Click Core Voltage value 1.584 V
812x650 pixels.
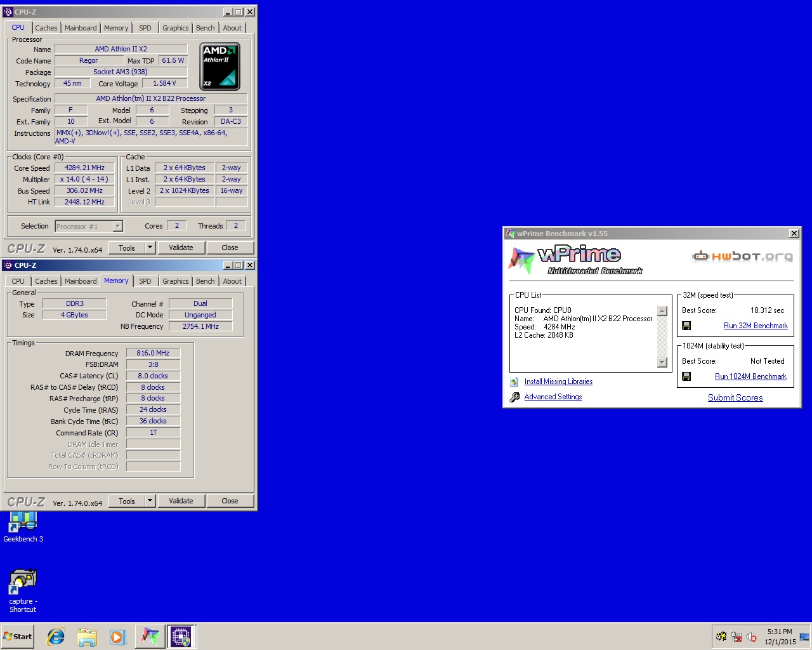click(x=164, y=83)
